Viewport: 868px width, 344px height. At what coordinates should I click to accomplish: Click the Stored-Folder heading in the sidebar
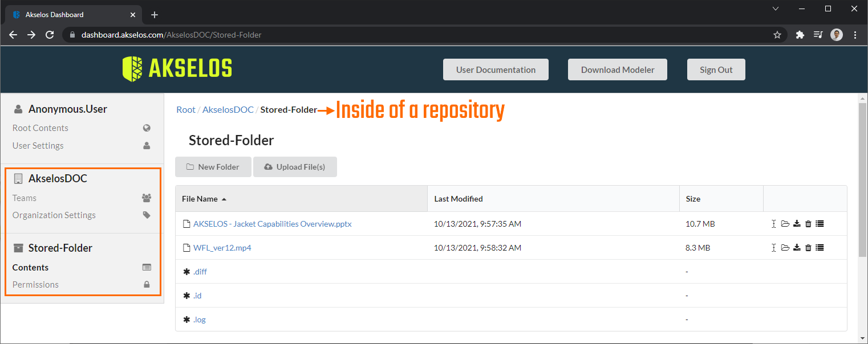(x=60, y=248)
